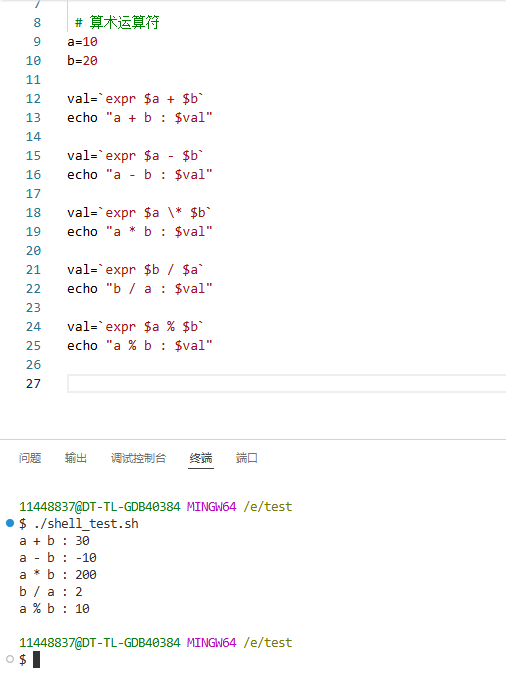Screen dimensions: 506x679
Task: Click the code 'val=`expr $a % $b`'
Action: tap(135, 327)
